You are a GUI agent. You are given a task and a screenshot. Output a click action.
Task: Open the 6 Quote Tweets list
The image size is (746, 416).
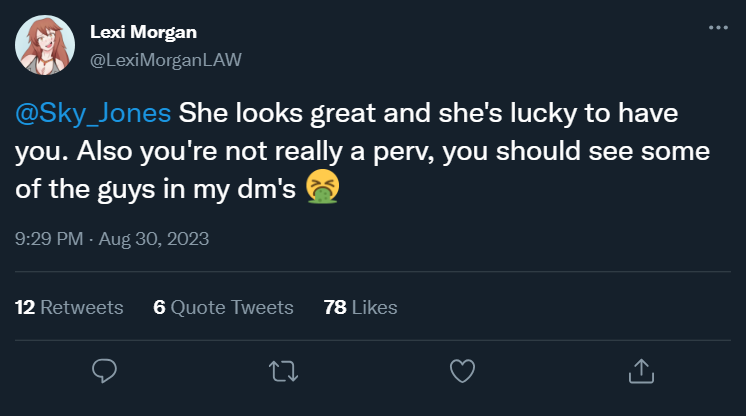(x=223, y=307)
